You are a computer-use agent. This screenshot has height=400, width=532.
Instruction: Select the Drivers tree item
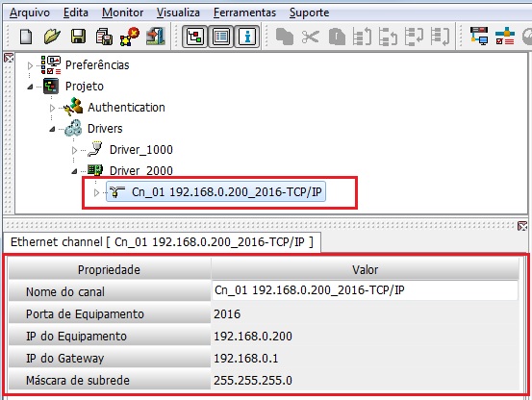click(105, 129)
